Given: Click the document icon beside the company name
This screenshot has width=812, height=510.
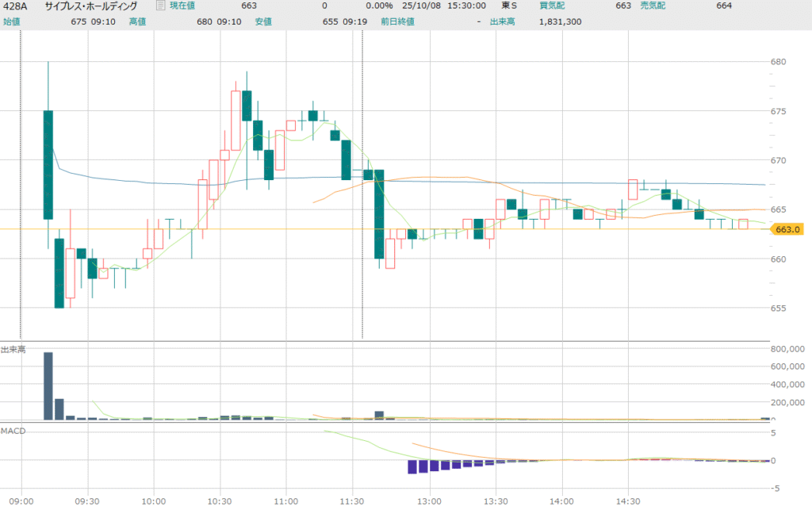Looking at the screenshot, I should click(x=161, y=6).
